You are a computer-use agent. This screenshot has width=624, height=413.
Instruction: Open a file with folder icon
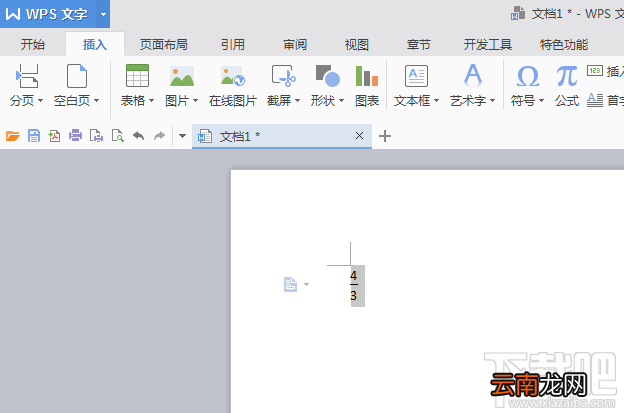[x=13, y=136]
